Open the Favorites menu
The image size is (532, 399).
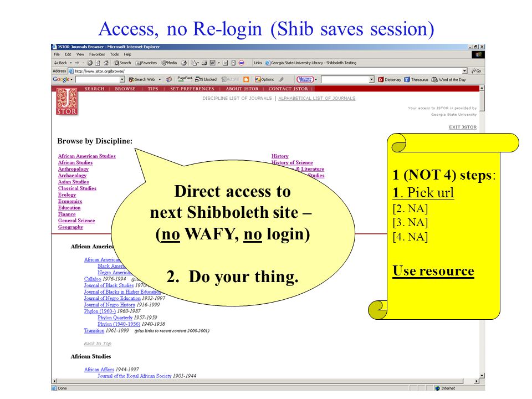[x=97, y=54]
